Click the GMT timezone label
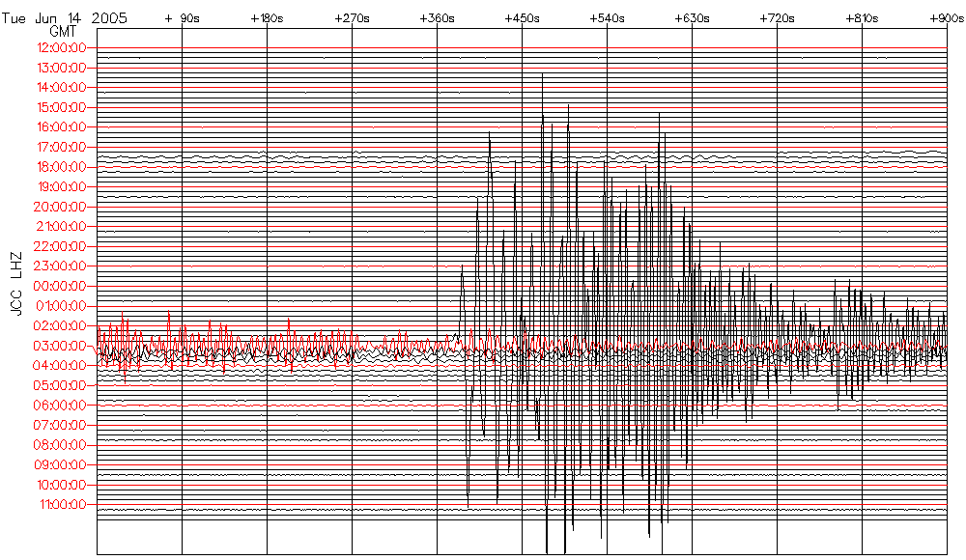This screenshot has width=966, height=560. 64,32
